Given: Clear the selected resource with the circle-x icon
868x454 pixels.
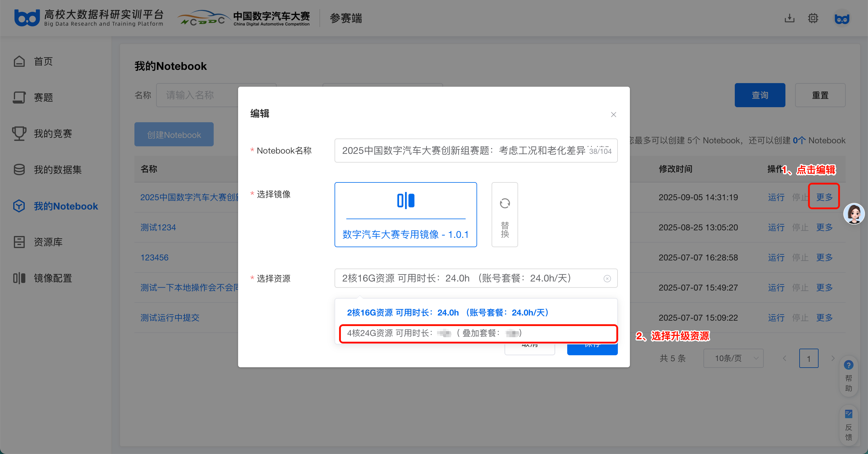Looking at the screenshot, I should pyautogui.click(x=607, y=279).
